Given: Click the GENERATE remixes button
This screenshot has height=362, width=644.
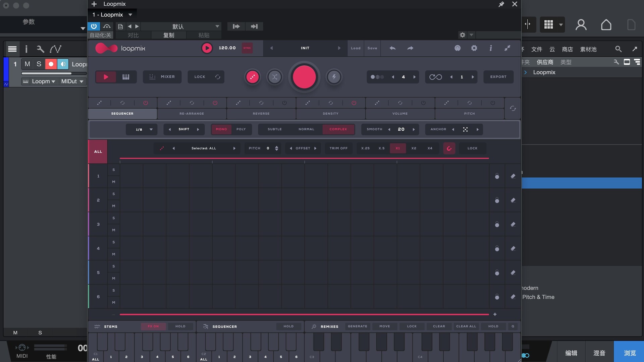Looking at the screenshot, I should pyautogui.click(x=357, y=326).
